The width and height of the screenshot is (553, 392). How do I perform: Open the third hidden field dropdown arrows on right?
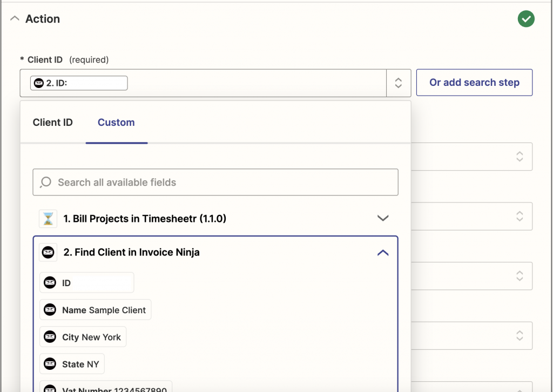click(x=520, y=276)
